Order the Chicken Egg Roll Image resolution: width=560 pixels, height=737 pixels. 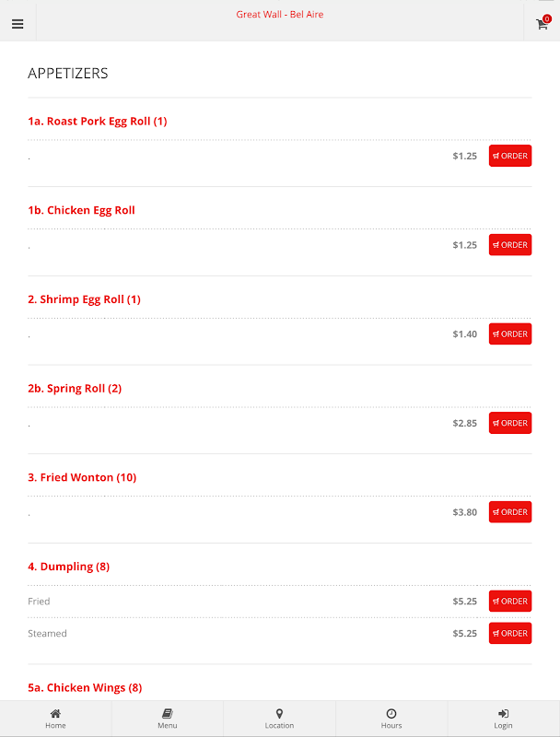point(509,245)
